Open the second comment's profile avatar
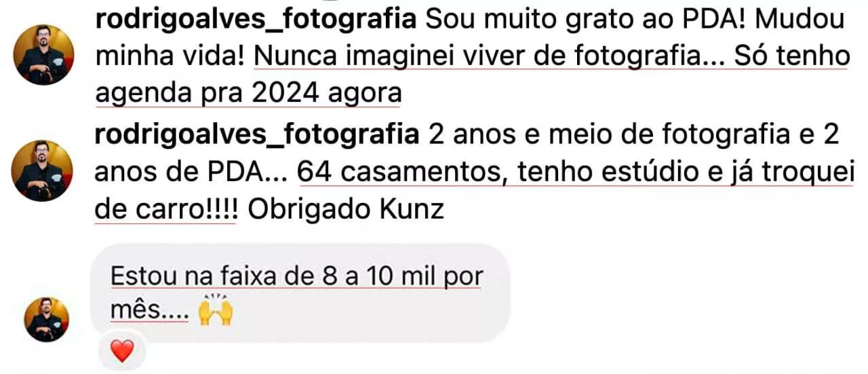 (x=44, y=171)
